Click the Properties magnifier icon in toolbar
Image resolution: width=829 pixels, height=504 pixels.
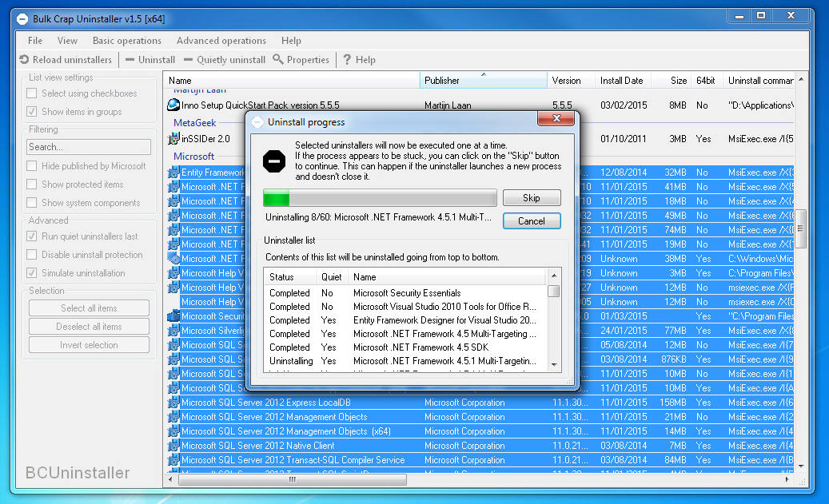(x=278, y=60)
